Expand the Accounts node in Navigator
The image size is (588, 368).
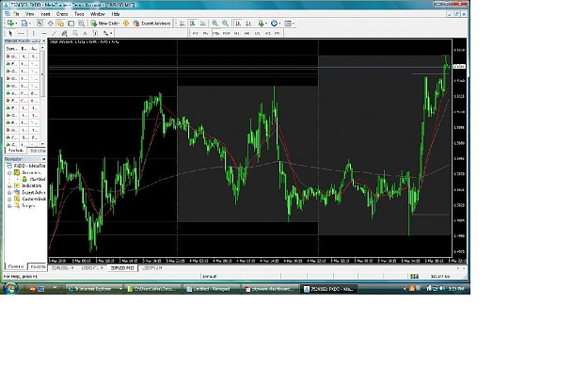(9, 173)
